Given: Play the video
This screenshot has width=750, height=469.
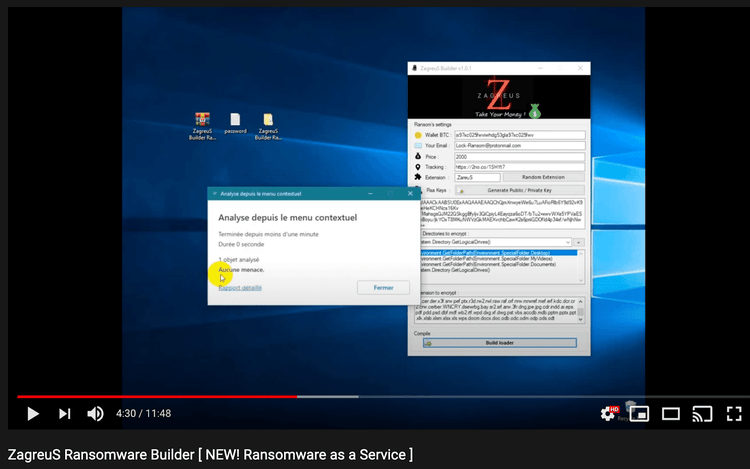Looking at the screenshot, I should pos(32,413).
